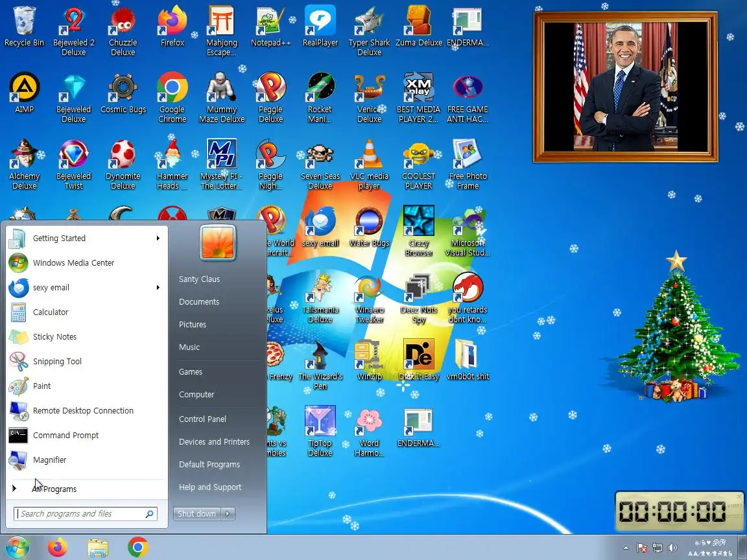Viewport: 747px width, 560px height.
Task: Click the user account picture
Action: 218,243
